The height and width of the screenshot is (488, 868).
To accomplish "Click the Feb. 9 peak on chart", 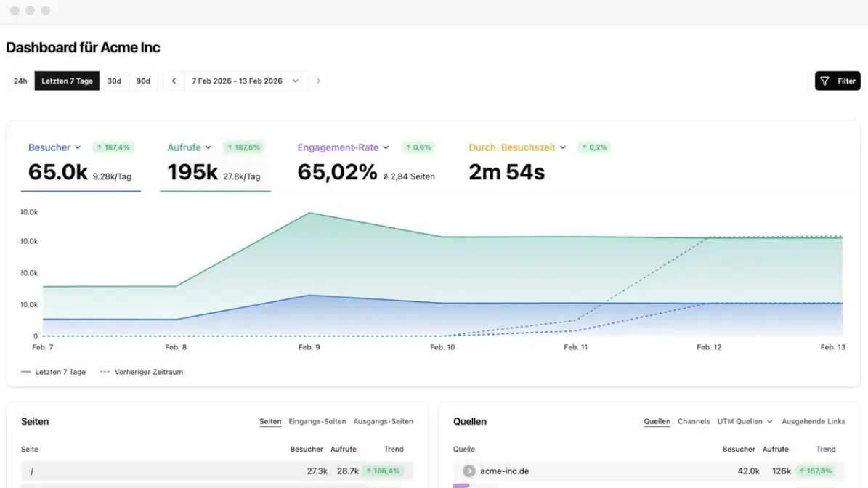I will [x=309, y=213].
